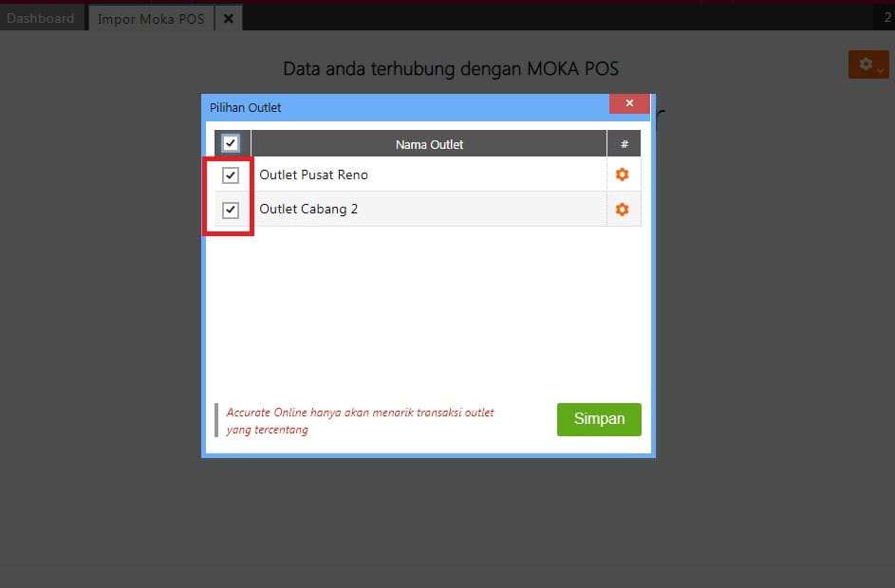
Task: Close the Pilihan Outlet dialog
Action: (629, 103)
